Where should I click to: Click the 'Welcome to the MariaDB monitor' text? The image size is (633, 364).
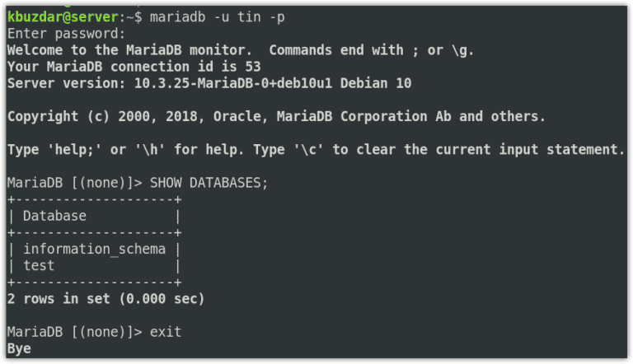129,50
